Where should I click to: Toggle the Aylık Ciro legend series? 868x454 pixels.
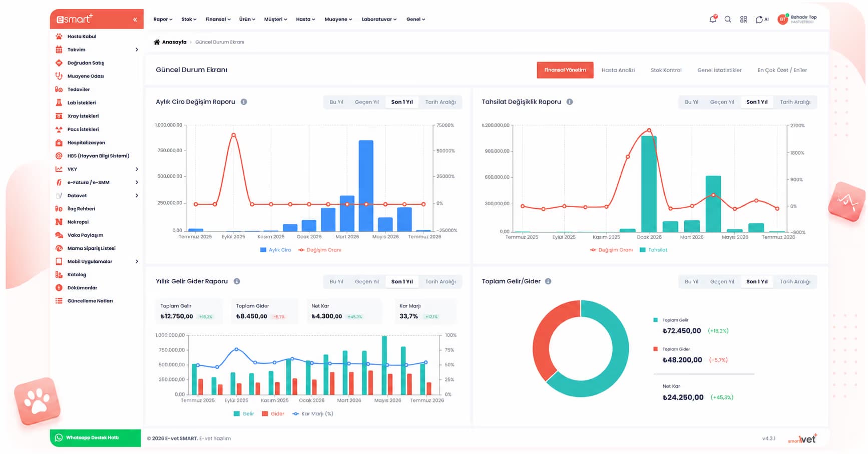275,250
